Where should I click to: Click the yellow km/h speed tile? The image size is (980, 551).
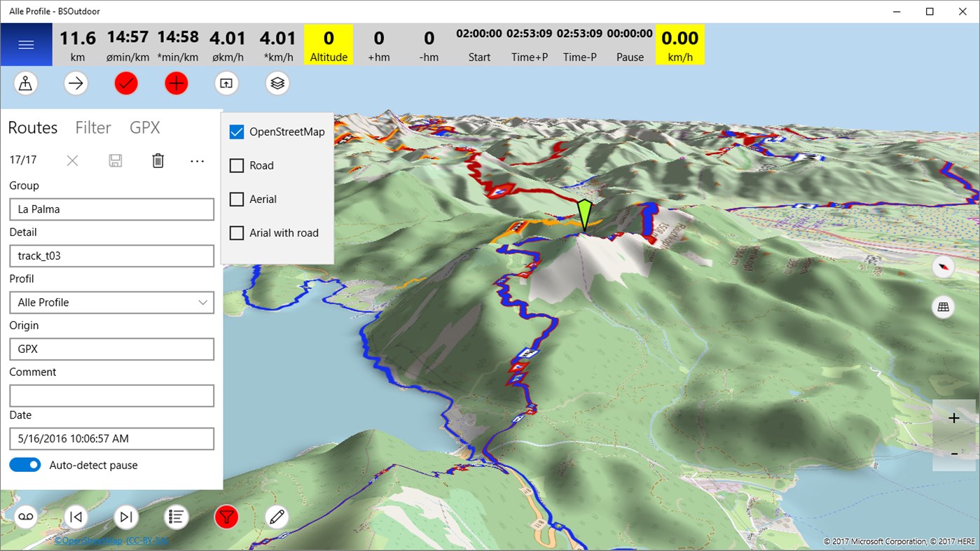click(680, 45)
